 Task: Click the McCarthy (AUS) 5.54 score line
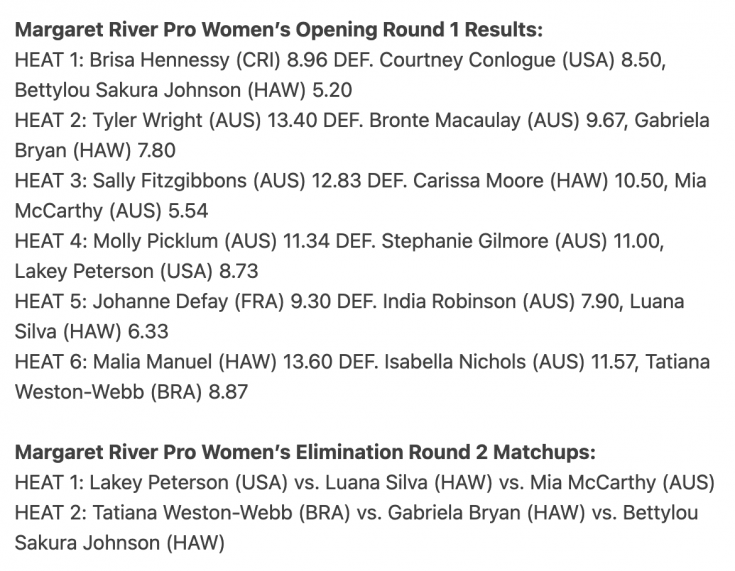[x=111, y=211]
